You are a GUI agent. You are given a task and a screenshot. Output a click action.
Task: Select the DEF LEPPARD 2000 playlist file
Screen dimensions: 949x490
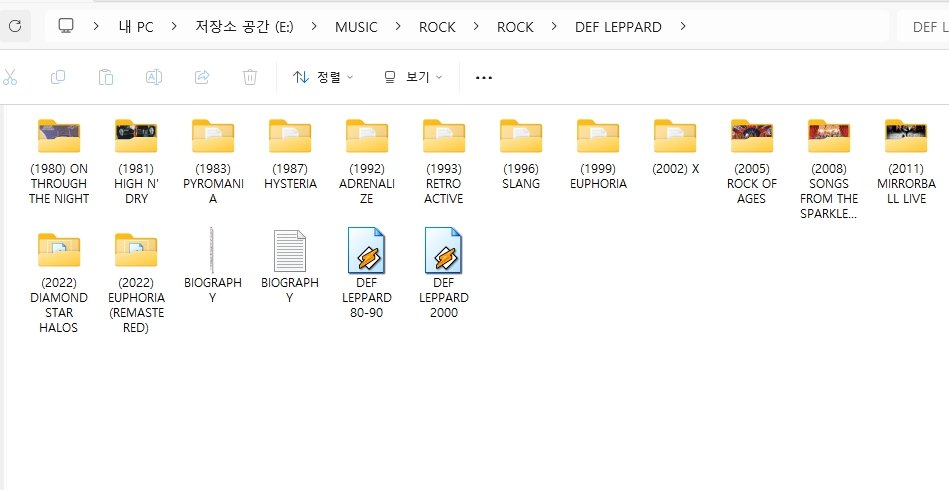[x=444, y=273]
